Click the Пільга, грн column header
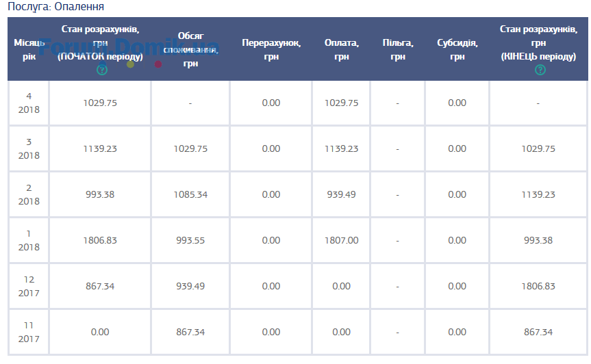Image resolution: width=591 pixels, height=364 pixels. click(398, 49)
